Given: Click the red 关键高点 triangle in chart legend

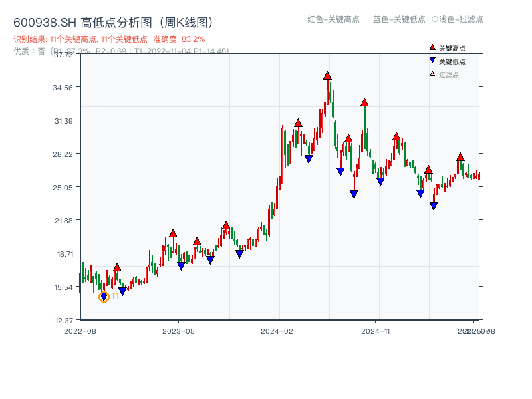Looking at the screenshot, I should point(432,47).
